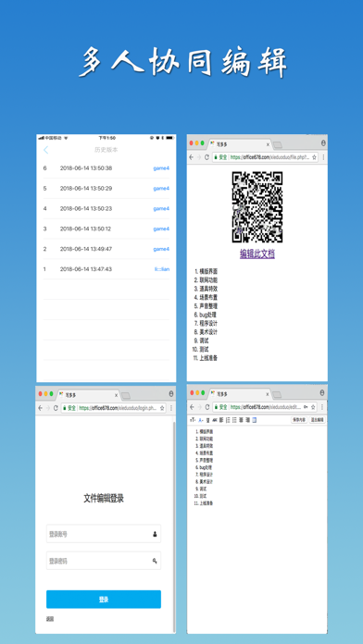Open font size tool in editor toolbar
The width and height of the screenshot is (363, 644).
(193, 420)
